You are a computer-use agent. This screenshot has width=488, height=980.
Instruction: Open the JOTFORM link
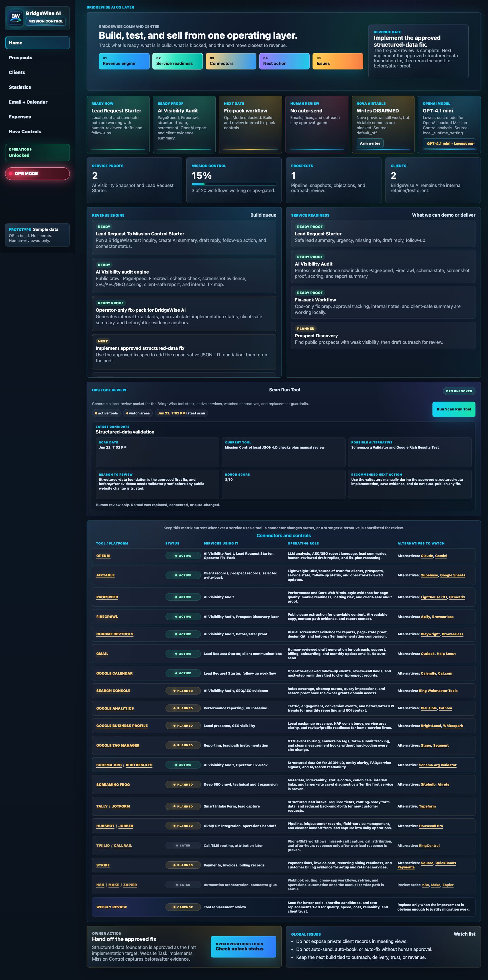pos(121,806)
